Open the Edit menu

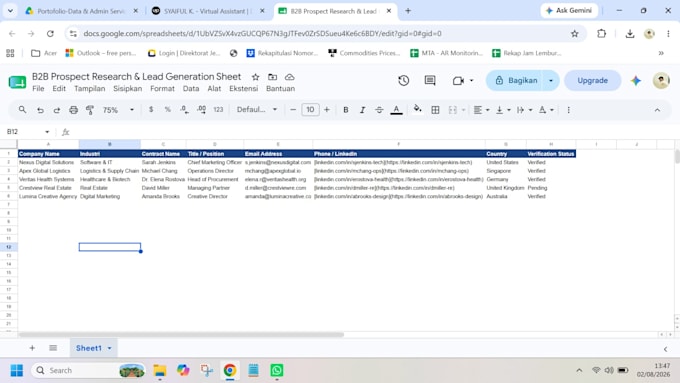(x=59, y=88)
